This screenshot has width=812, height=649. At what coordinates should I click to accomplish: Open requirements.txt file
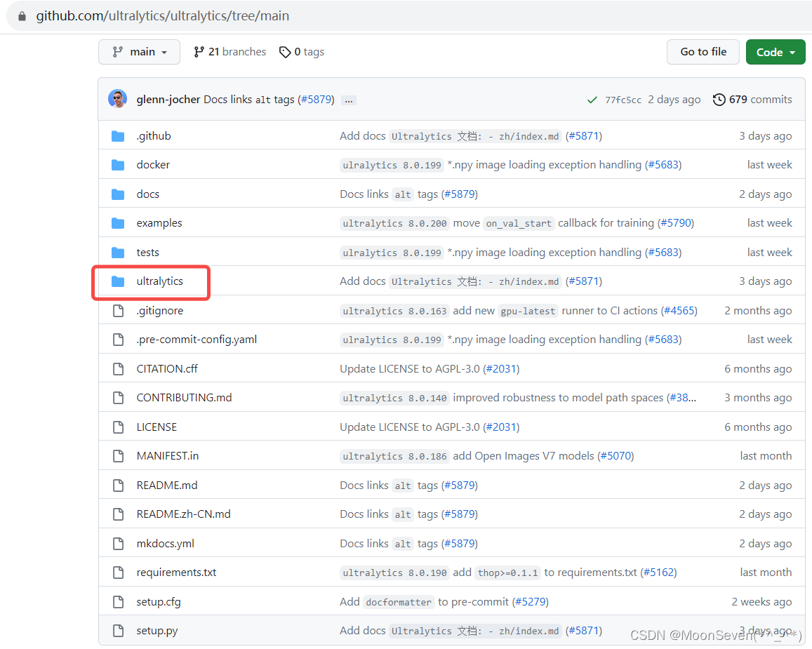pos(176,573)
